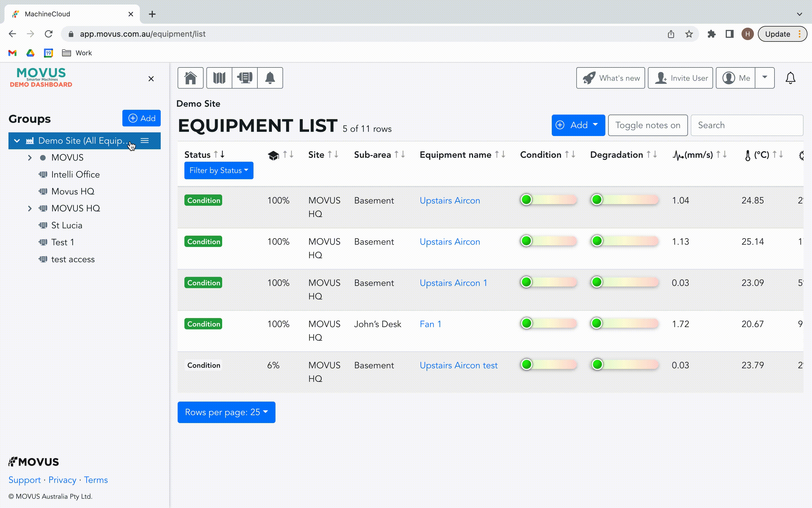
Task: Open Upstairs Aircon test link
Action: [459, 365]
